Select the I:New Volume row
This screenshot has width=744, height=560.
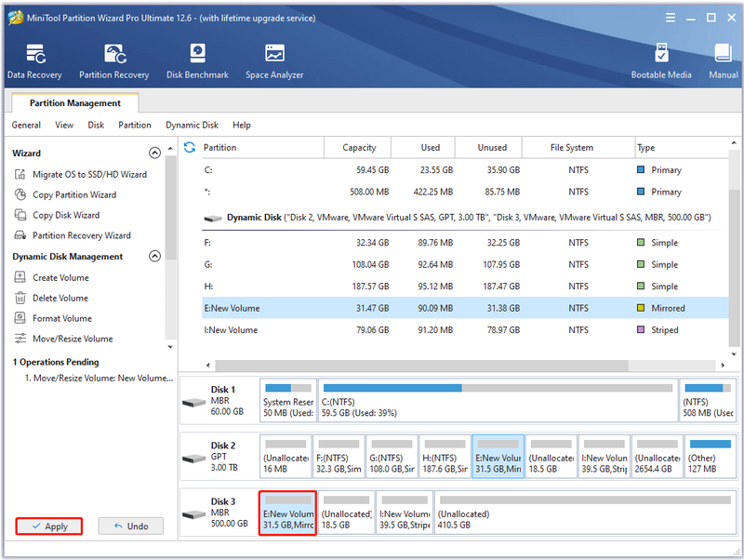click(465, 330)
